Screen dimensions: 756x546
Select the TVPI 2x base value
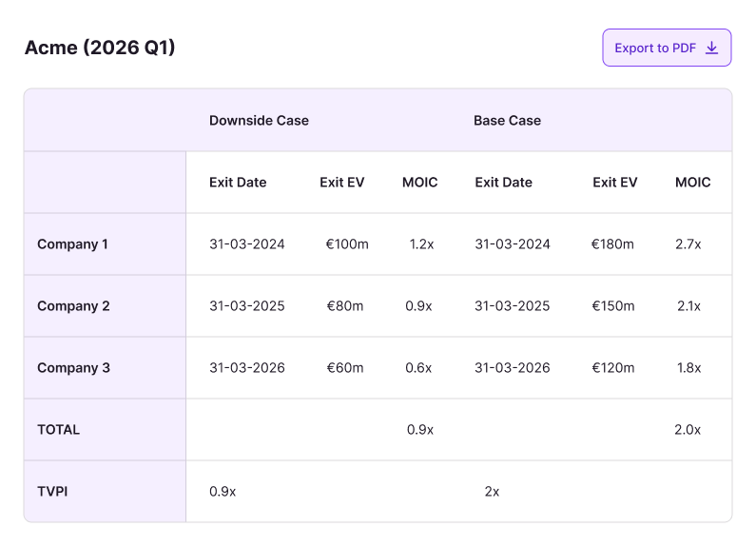pos(492,492)
